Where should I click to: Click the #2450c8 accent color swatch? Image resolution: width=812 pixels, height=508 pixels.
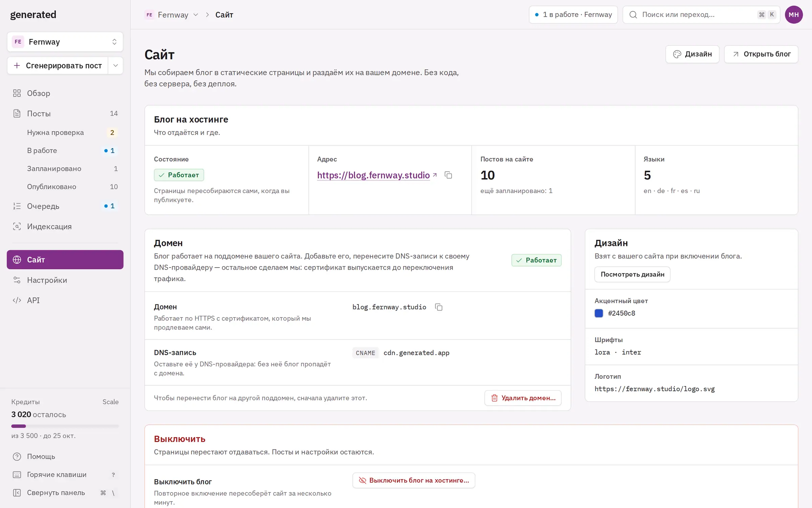(599, 313)
